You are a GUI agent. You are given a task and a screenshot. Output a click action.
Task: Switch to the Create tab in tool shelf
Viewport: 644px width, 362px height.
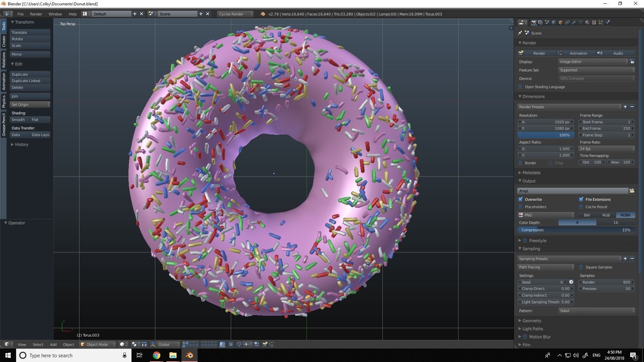tap(4, 41)
